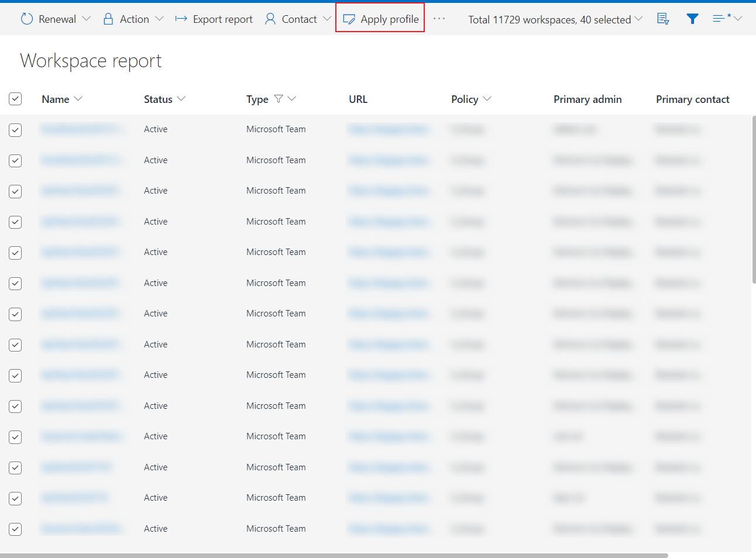Click the Type column filter icon
This screenshot has width=756, height=558.
coord(279,99)
